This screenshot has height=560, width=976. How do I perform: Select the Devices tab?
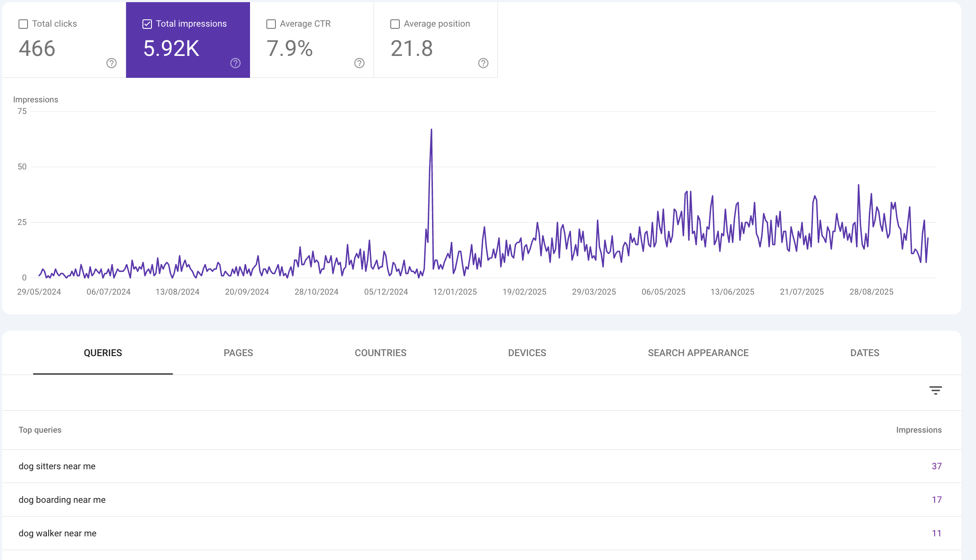pos(527,353)
